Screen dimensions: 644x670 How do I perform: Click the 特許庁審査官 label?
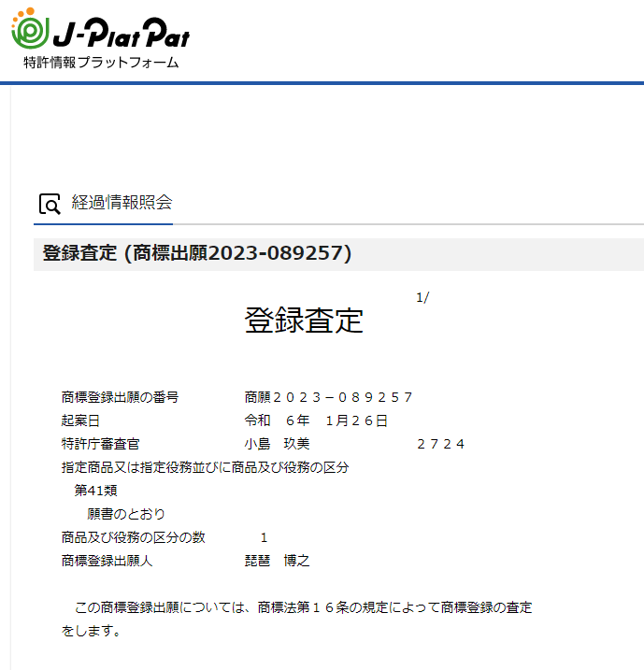(100, 444)
